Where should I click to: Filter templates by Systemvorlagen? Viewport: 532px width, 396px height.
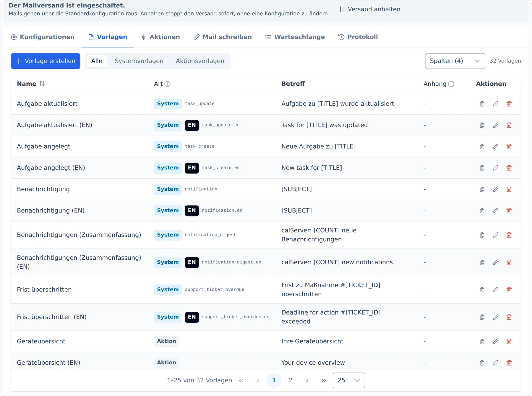tap(139, 61)
